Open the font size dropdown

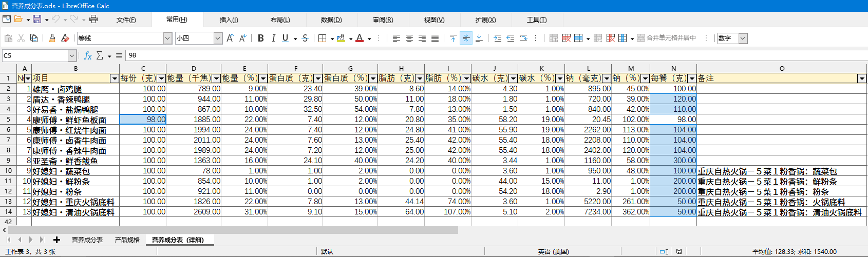point(218,38)
